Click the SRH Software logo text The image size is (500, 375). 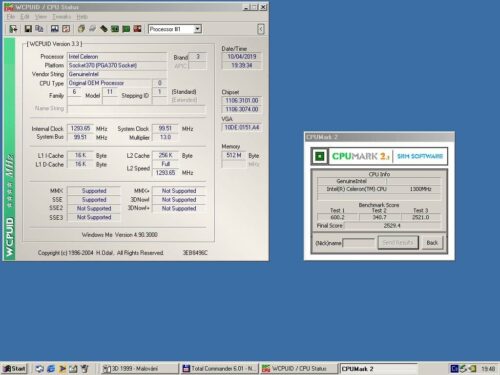click(x=420, y=156)
